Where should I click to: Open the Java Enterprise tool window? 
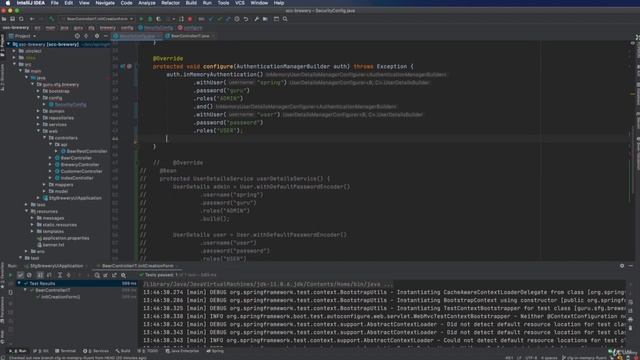[182, 351]
